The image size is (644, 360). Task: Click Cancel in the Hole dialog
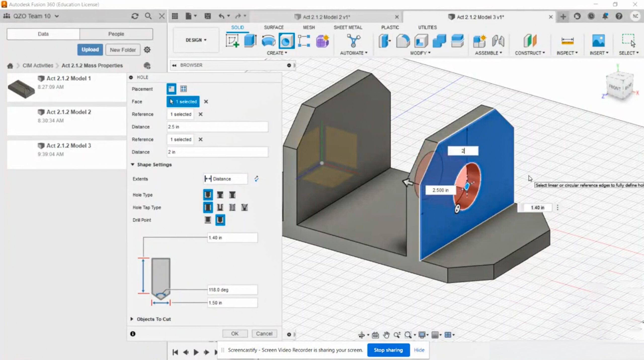coord(264,334)
